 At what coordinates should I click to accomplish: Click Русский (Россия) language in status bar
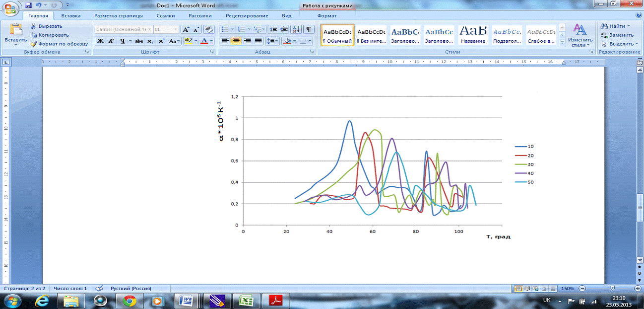pyautogui.click(x=130, y=288)
